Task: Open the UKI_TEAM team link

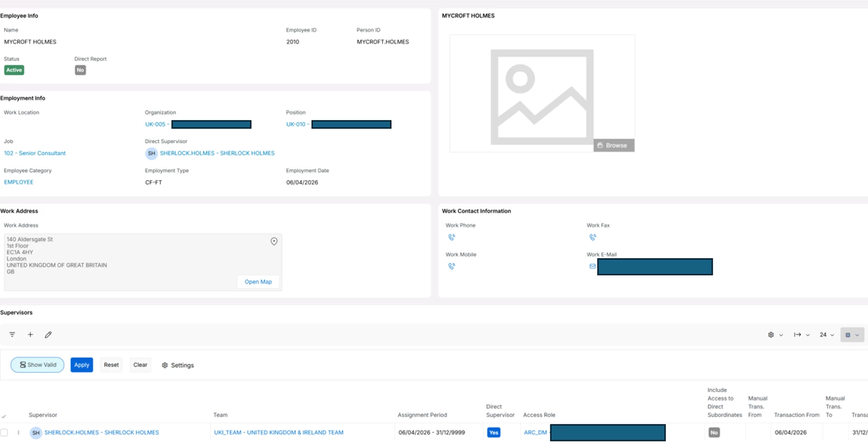Action: pos(279,432)
